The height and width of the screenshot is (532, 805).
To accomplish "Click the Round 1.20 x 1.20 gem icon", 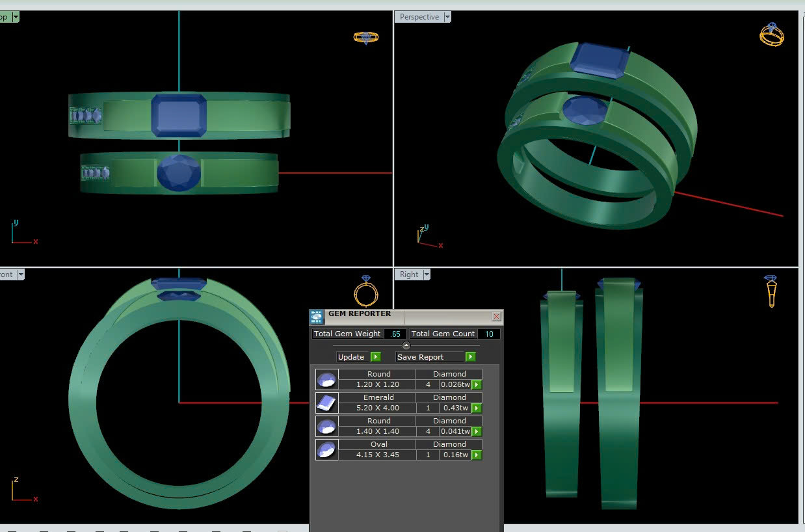I will tap(326, 379).
